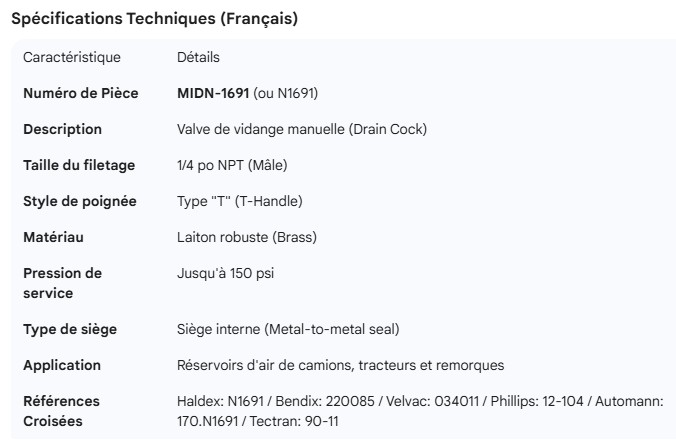Select the Références Croisées row label
676x440 pixels.
click(61, 411)
